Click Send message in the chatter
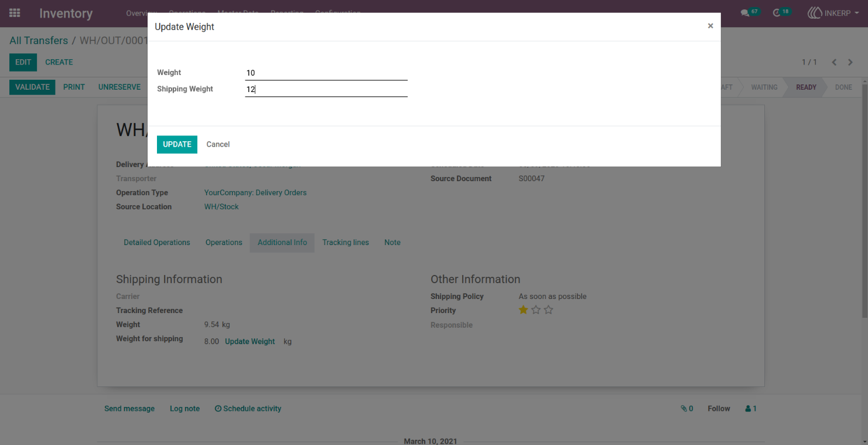Image resolution: width=868 pixels, height=445 pixels. click(129, 409)
